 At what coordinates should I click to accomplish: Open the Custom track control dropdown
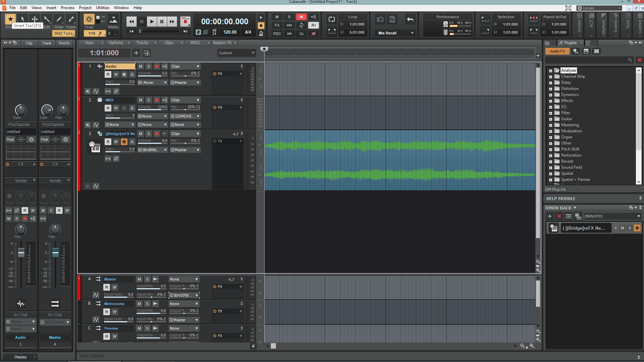pyautogui.click(x=237, y=53)
